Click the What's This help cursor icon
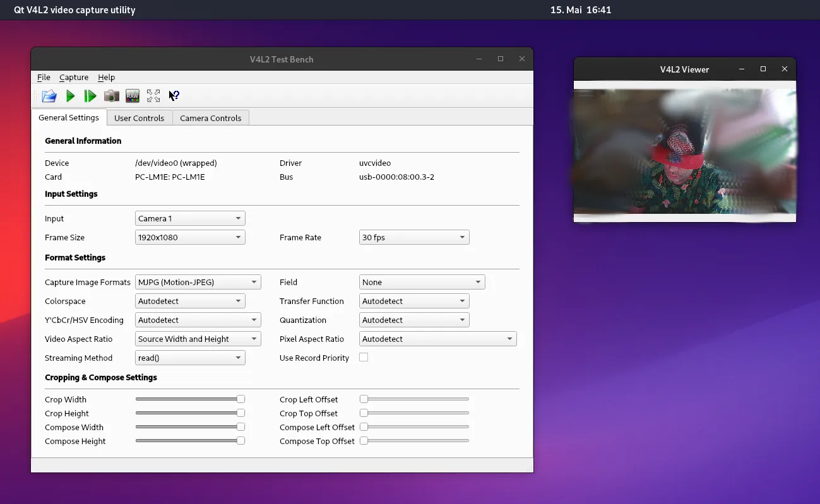 click(174, 96)
